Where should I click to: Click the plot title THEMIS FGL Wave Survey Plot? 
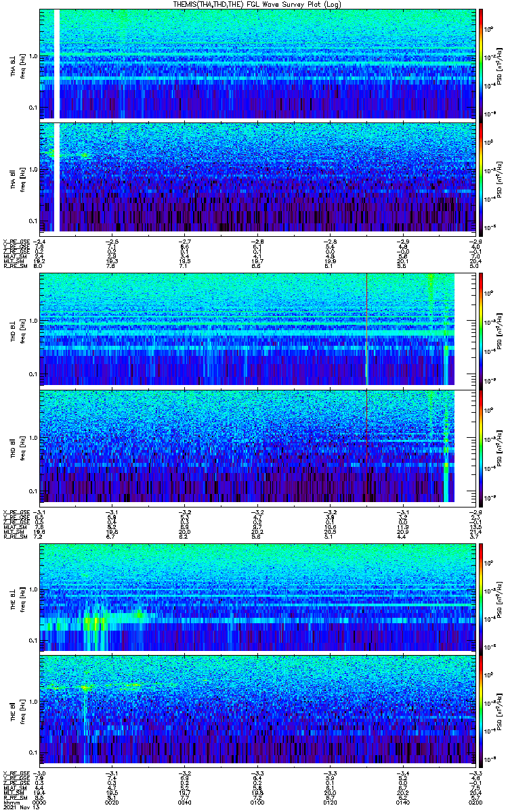coord(256,4)
